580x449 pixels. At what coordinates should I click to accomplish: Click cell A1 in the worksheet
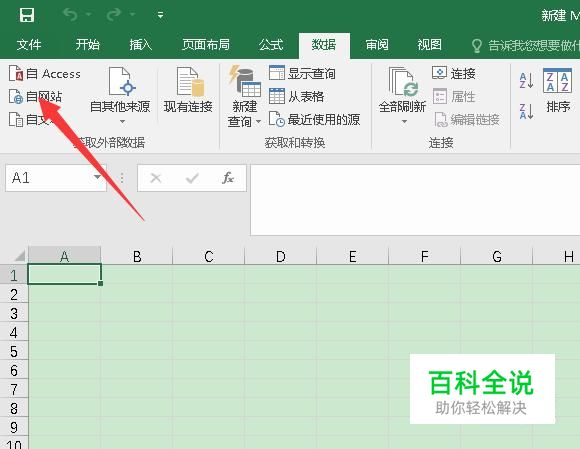point(64,274)
